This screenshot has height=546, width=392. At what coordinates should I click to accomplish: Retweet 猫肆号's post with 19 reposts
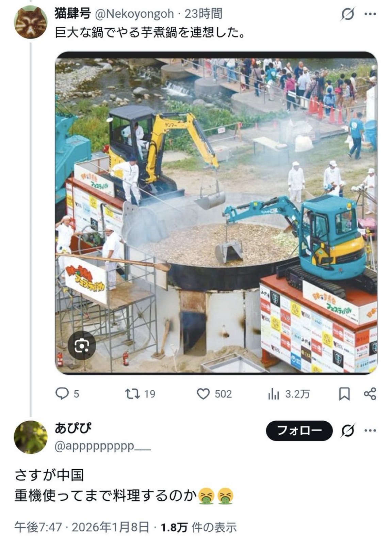tap(140, 394)
